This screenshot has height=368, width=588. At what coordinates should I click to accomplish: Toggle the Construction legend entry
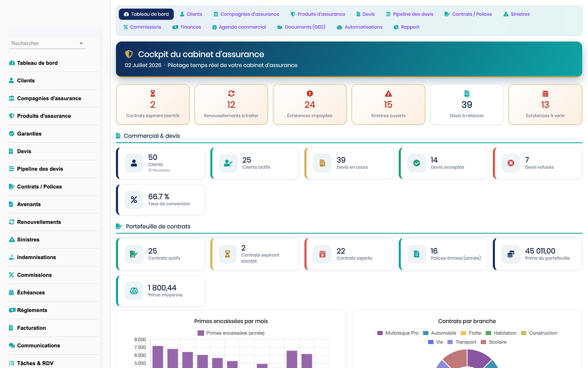click(539, 333)
